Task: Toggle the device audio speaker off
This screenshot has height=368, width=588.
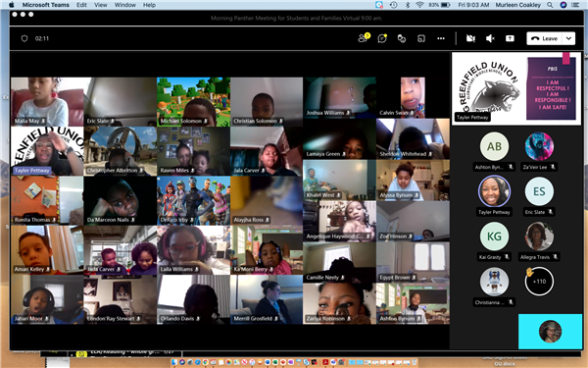Action: [x=490, y=38]
